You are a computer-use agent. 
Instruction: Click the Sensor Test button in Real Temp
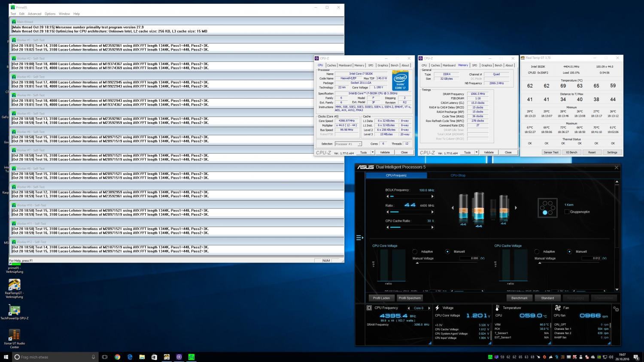551,152
